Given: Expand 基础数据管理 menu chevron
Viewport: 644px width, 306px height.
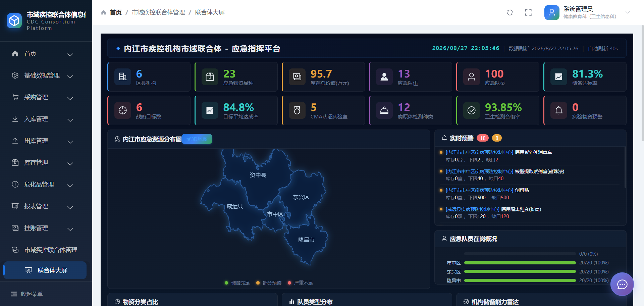Looking at the screenshot, I should click(x=70, y=76).
